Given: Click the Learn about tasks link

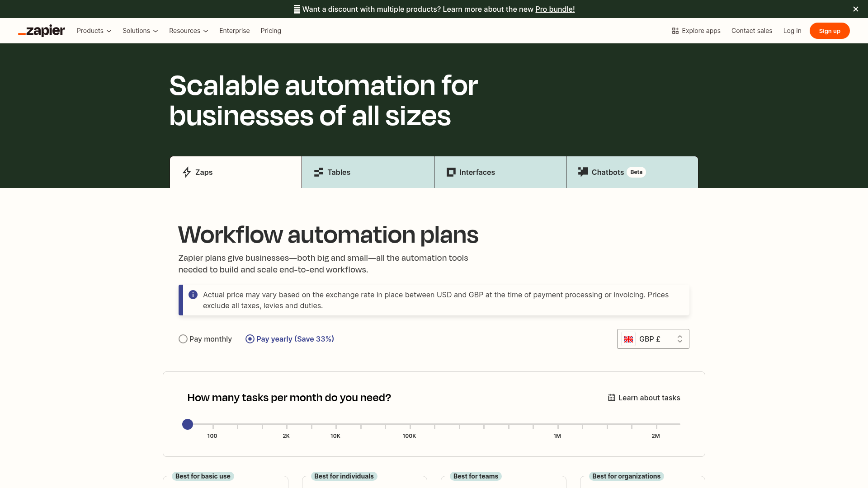Looking at the screenshot, I should (x=649, y=398).
